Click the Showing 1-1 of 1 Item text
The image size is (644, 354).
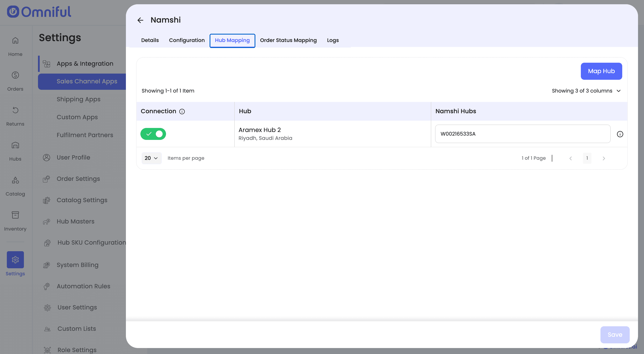[168, 91]
